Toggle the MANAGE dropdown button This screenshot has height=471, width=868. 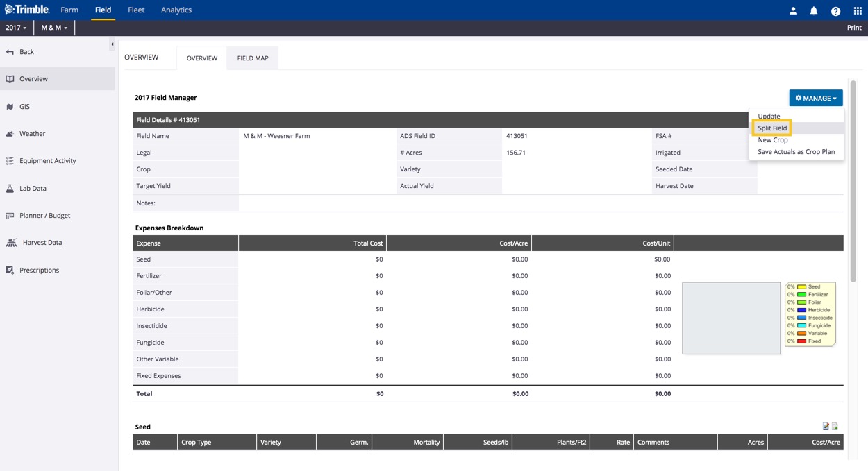point(815,99)
